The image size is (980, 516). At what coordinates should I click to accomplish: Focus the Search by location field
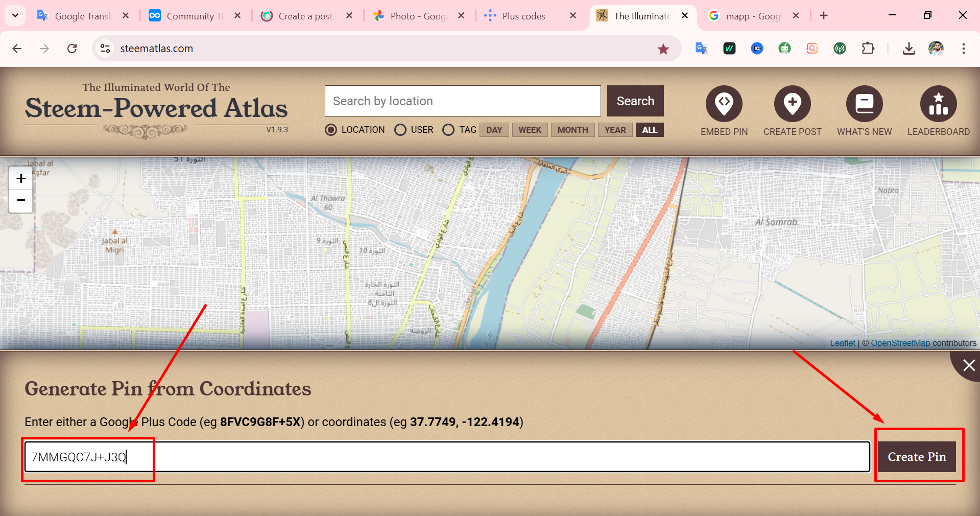463,101
